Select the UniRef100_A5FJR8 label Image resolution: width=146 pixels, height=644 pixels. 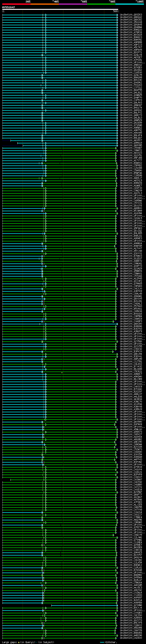click(x=131, y=158)
